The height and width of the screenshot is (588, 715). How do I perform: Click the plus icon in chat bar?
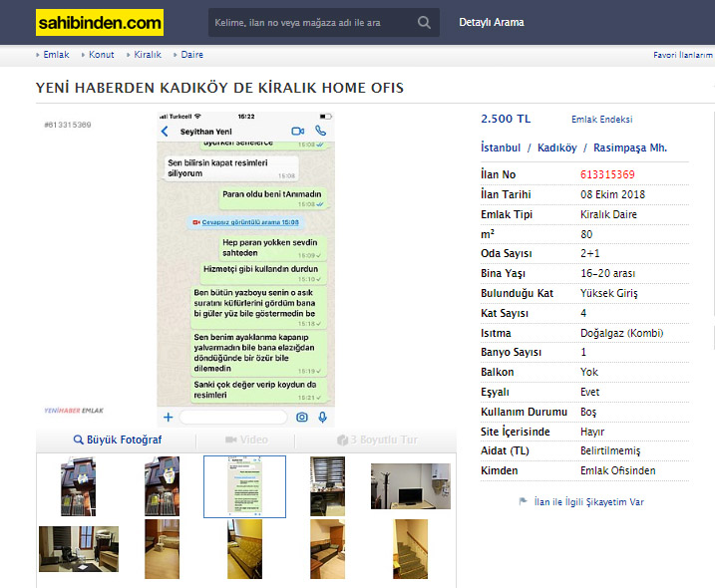pyautogui.click(x=168, y=417)
